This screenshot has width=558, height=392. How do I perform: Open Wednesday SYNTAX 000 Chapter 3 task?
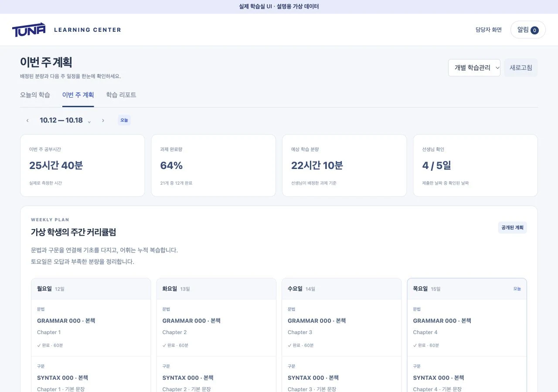point(341,375)
